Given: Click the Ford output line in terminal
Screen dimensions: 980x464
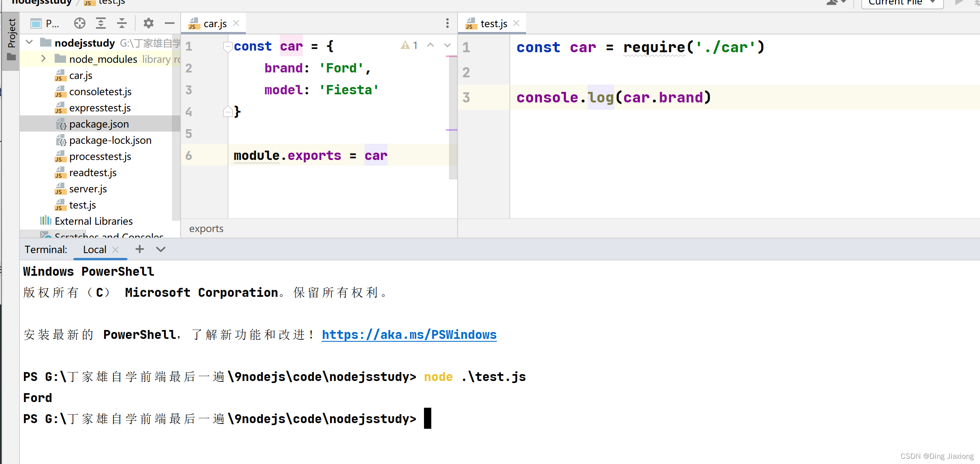Looking at the screenshot, I should [37, 398].
